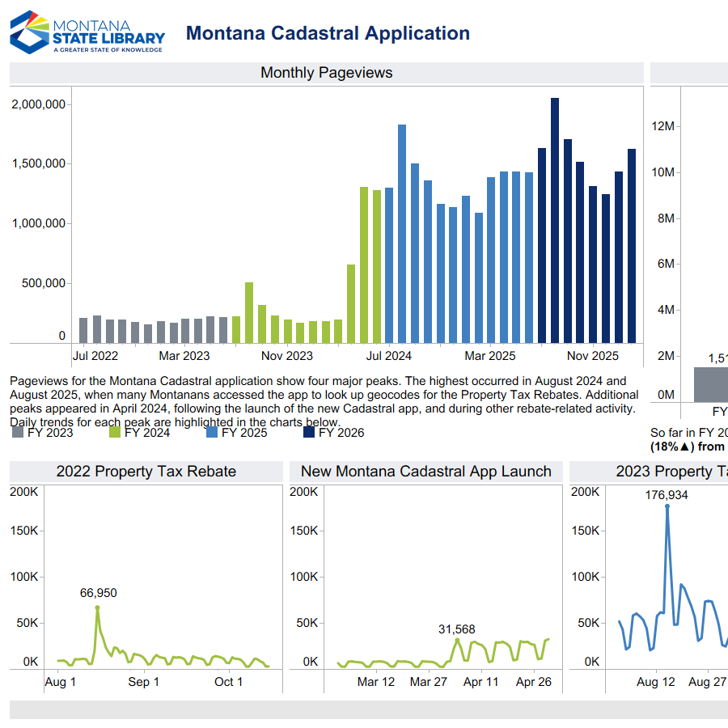Click the Montana Cadastral Application heading
The image size is (728, 728).
coord(327,33)
